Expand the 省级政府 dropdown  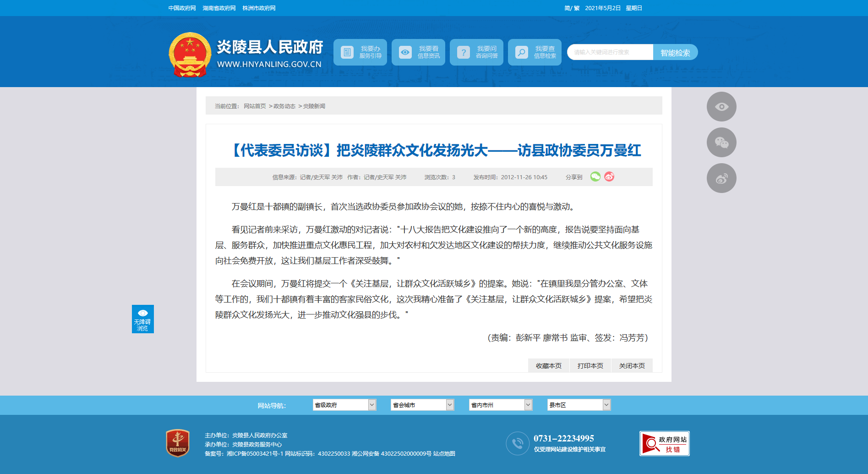pyautogui.click(x=344, y=405)
